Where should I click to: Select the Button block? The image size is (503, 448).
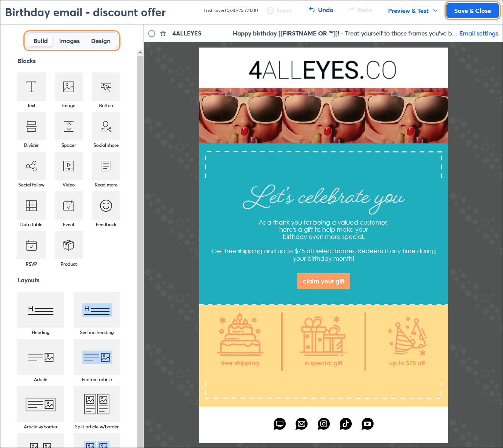coord(106,87)
